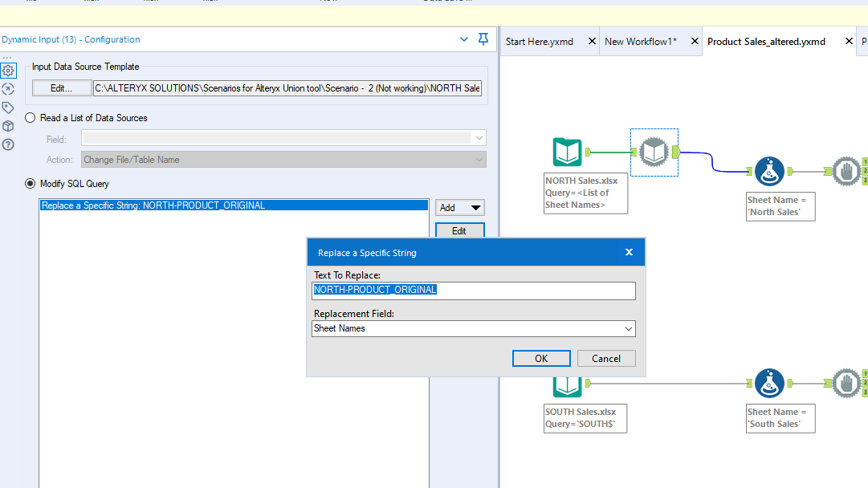Switch to the Start Here.yxmd tab
The width and height of the screenshot is (868, 488).
(540, 41)
